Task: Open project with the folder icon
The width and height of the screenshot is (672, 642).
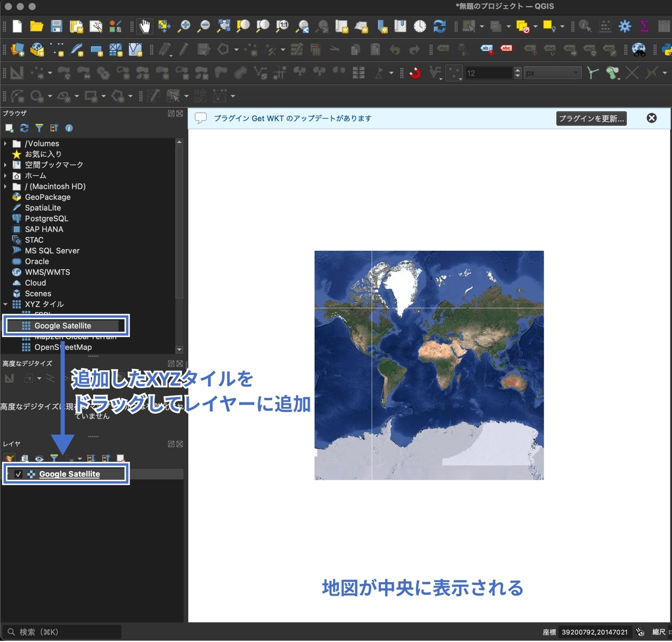Action: [37, 26]
